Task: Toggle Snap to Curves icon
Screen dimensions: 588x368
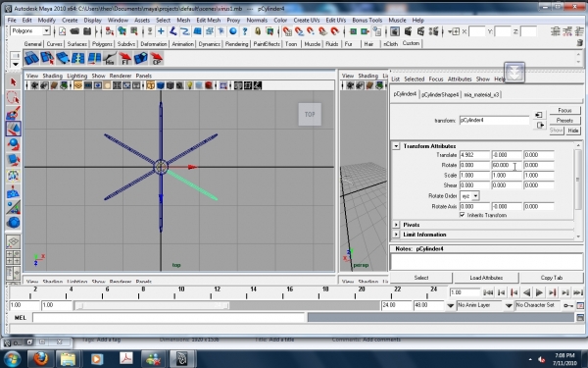Action: (299, 31)
